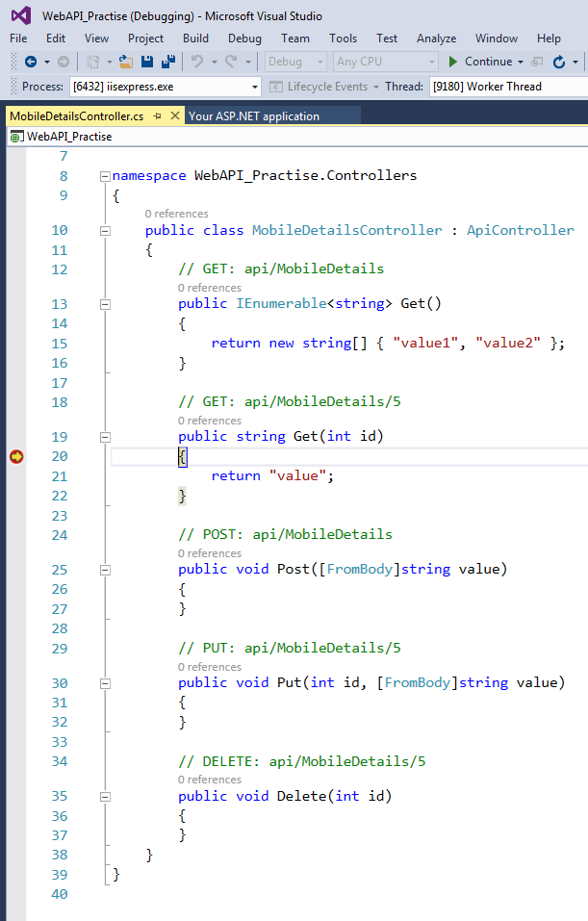Open the New Project dropdown arrow
Image resolution: width=588 pixels, height=921 pixels.
pos(110,62)
